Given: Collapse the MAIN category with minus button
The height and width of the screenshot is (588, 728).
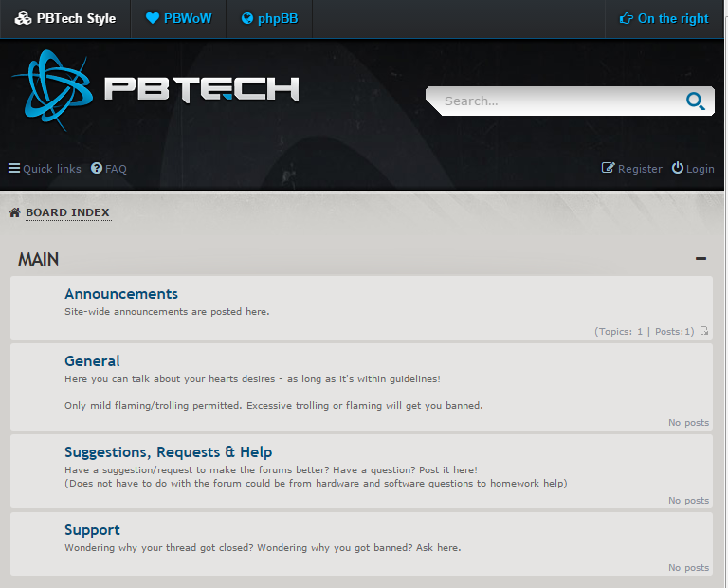Looking at the screenshot, I should tap(701, 259).
